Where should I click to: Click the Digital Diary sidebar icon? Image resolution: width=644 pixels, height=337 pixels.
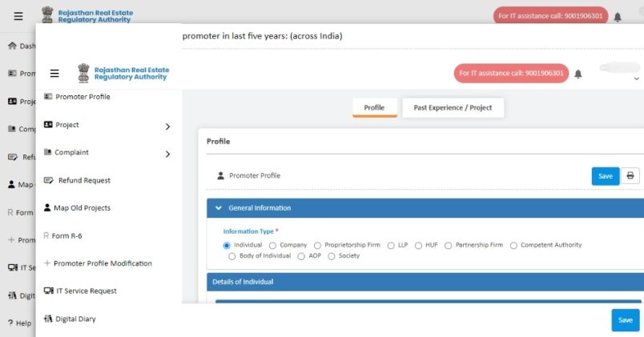pyautogui.click(x=48, y=319)
